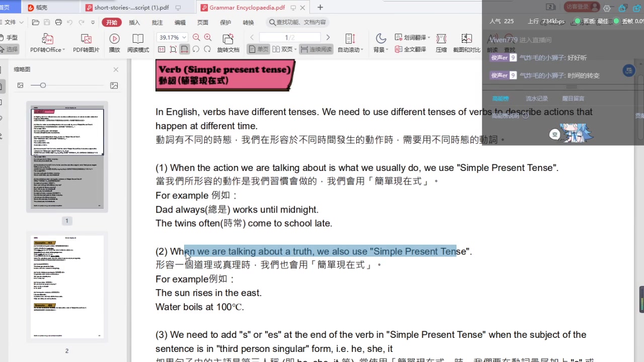The height and width of the screenshot is (362, 644).
Task: Rotate view counterclockwise icon
Action: pos(196,49)
